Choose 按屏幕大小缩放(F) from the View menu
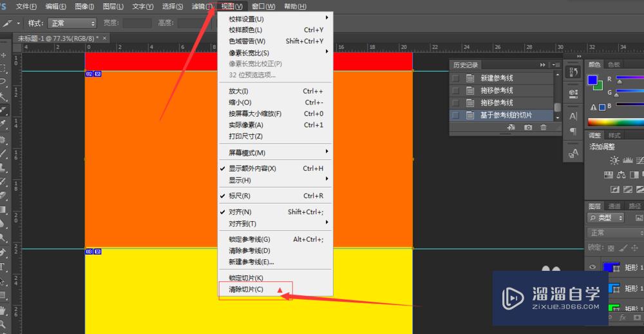 (x=275, y=113)
